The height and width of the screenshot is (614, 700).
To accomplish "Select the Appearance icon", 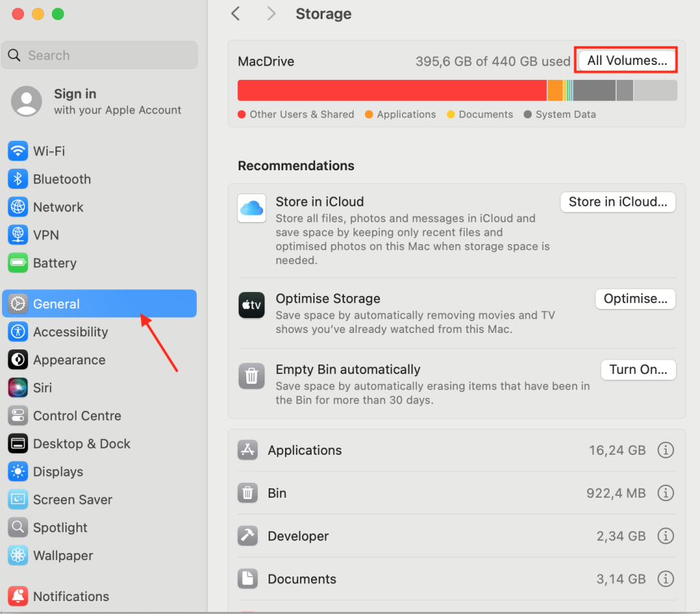I will (18, 360).
